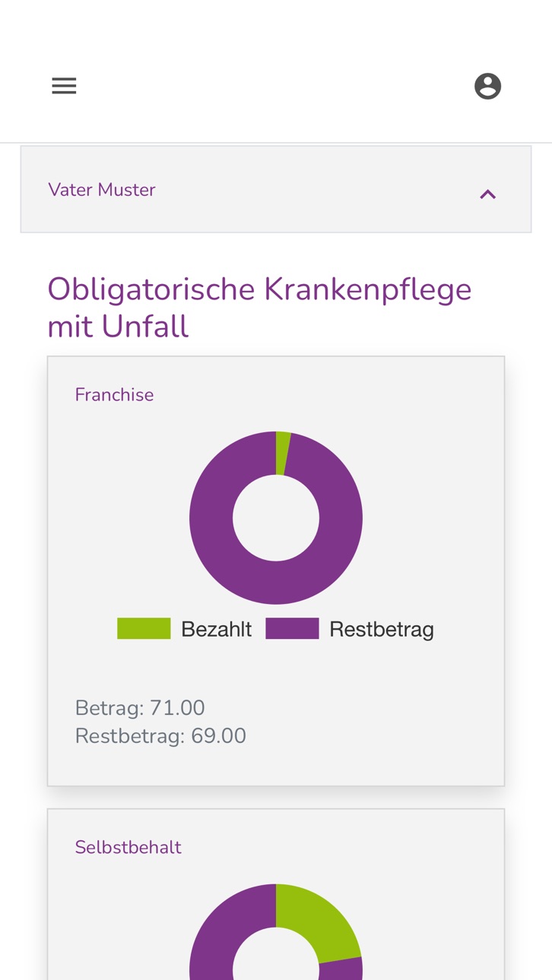Click the Franchise card title
This screenshot has height=980, width=552.
coord(114,395)
